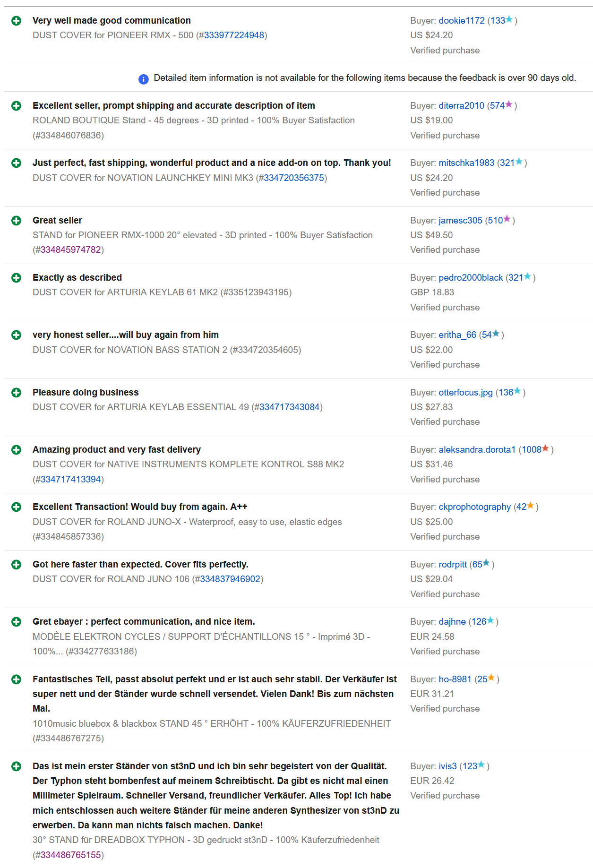Viewport: 593px width, 868px height.
Task: Select the price 'EUR 24.58'
Action: coord(432,637)
